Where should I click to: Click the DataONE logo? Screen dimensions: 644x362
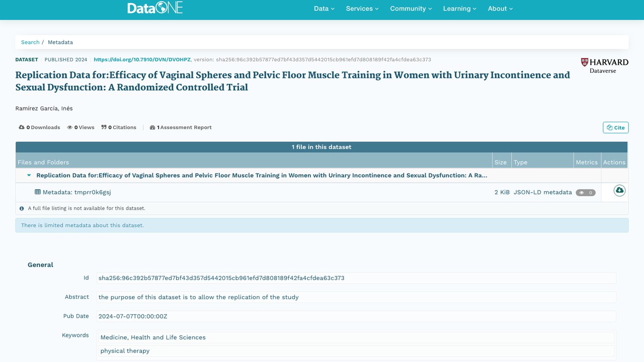tap(155, 8)
